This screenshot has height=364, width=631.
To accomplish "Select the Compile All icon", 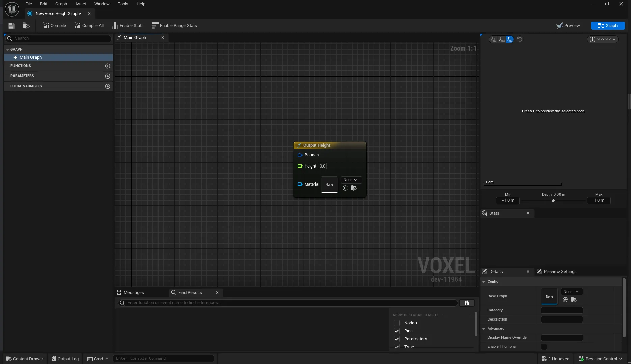I will (x=78, y=25).
